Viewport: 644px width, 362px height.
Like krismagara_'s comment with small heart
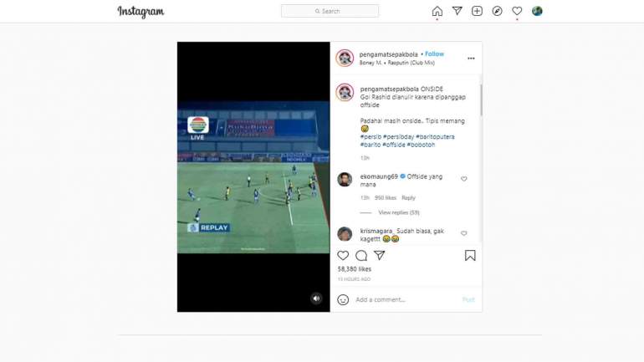tap(464, 234)
